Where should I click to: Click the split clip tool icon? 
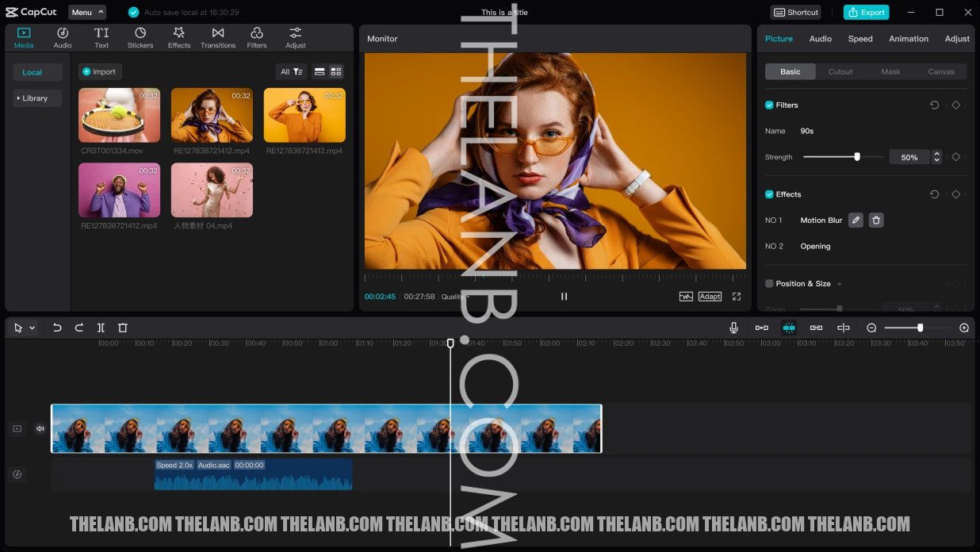pos(101,328)
